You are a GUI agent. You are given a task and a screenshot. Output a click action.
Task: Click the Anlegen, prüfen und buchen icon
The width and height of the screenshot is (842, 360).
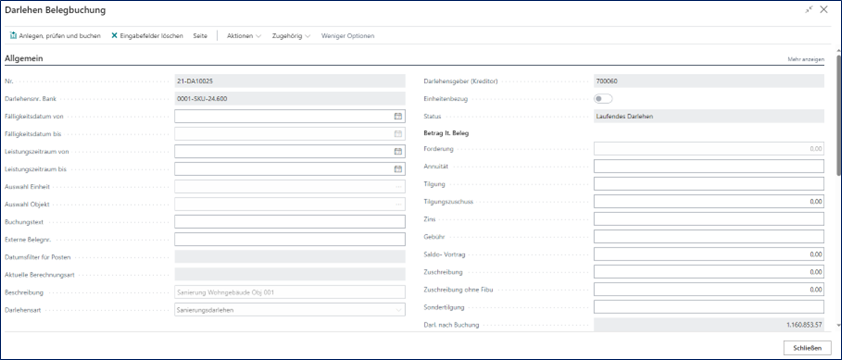click(13, 36)
